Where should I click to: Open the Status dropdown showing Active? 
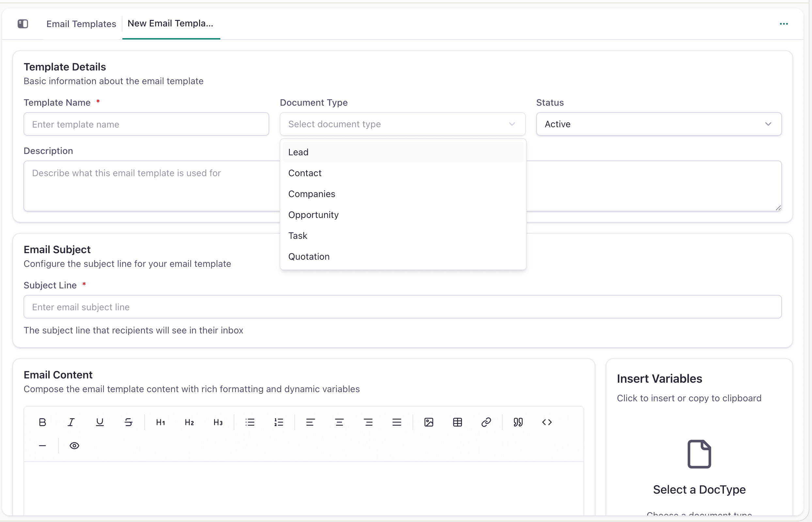659,124
